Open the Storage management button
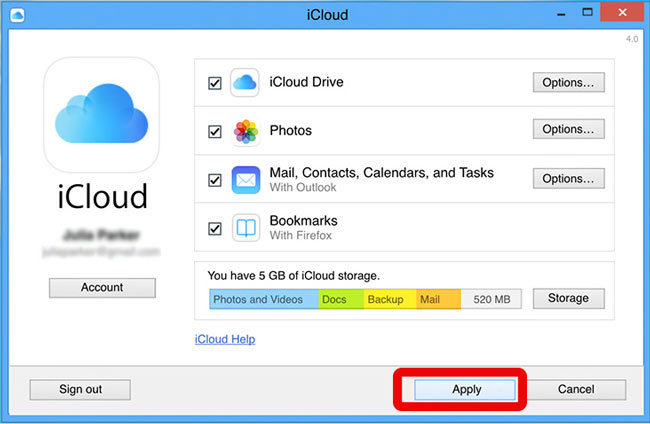Screen dimensions: 650x424 (568, 298)
